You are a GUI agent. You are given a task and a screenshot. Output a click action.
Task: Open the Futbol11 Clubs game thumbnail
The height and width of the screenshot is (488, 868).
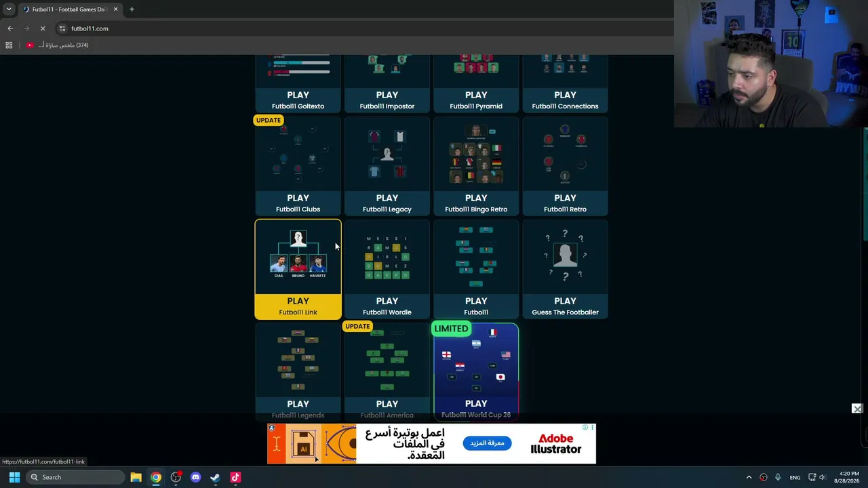(x=298, y=155)
